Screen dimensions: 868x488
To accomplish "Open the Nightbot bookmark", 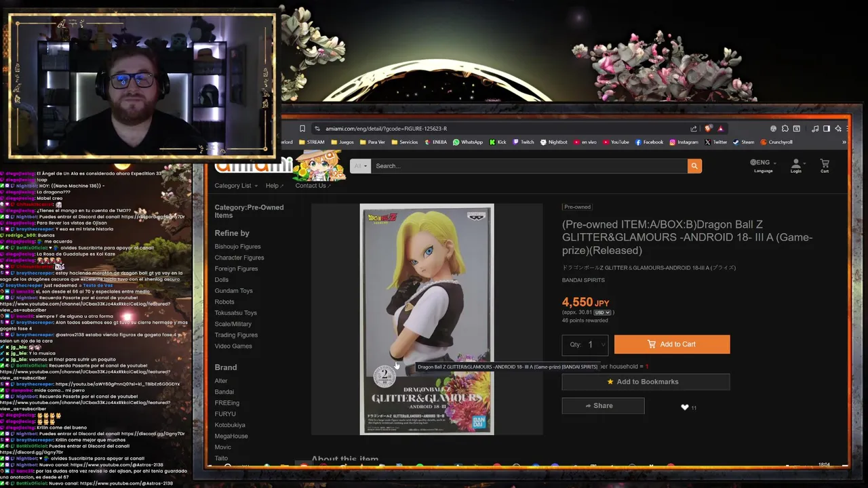I will pyautogui.click(x=553, y=142).
